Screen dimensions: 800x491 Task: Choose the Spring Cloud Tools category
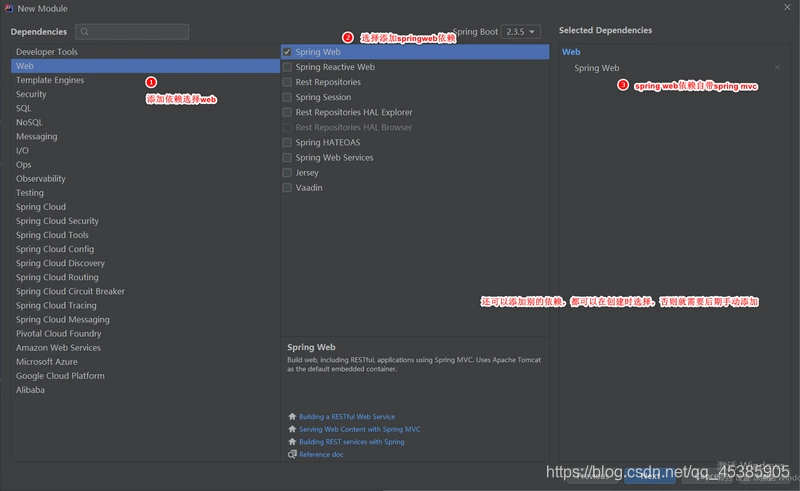(x=145, y=235)
